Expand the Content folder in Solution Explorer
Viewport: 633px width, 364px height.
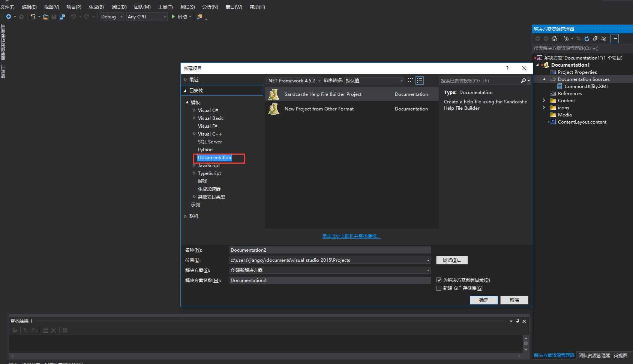[x=544, y=100]
